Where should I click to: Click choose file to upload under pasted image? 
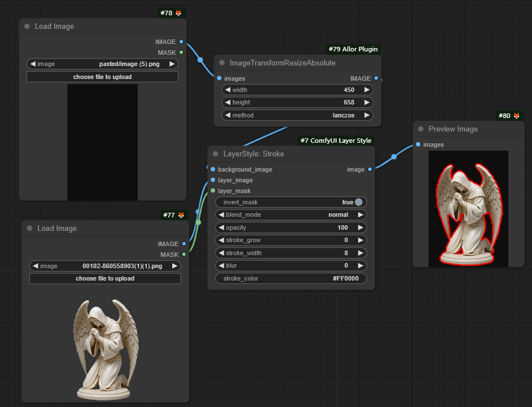pos(102,77)
